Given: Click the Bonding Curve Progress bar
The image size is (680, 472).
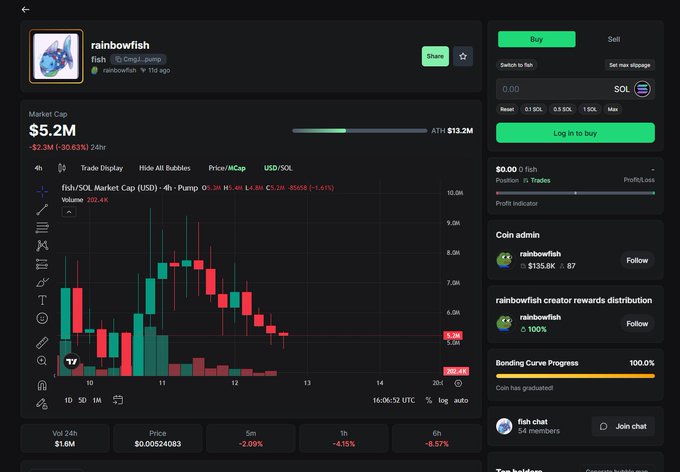Looking at the screenshot, I should click(575, 376).
